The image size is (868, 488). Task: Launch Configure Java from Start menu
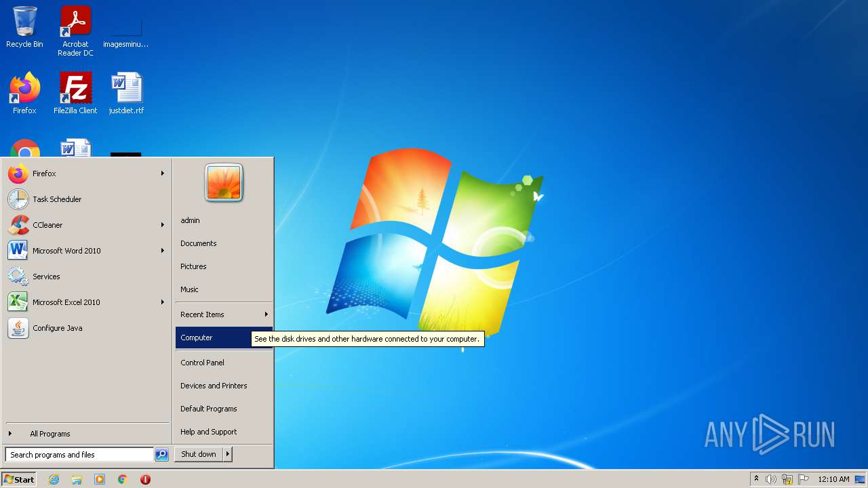coord(86,328)
